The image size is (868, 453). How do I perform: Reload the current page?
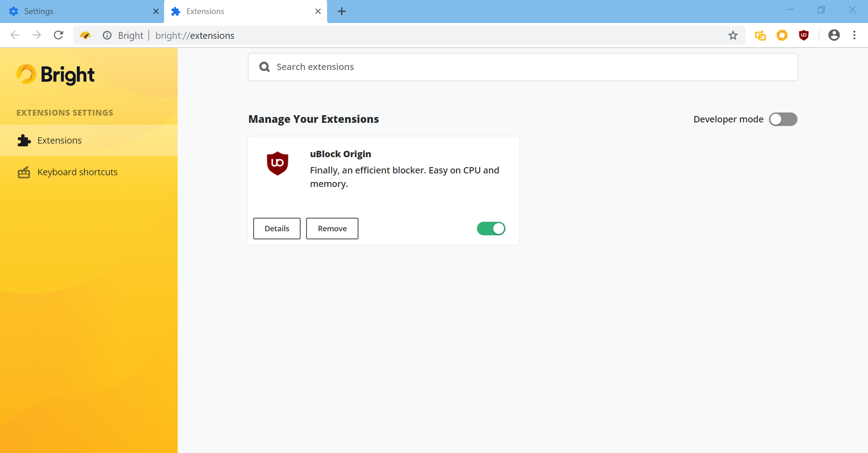click(58, 35)
